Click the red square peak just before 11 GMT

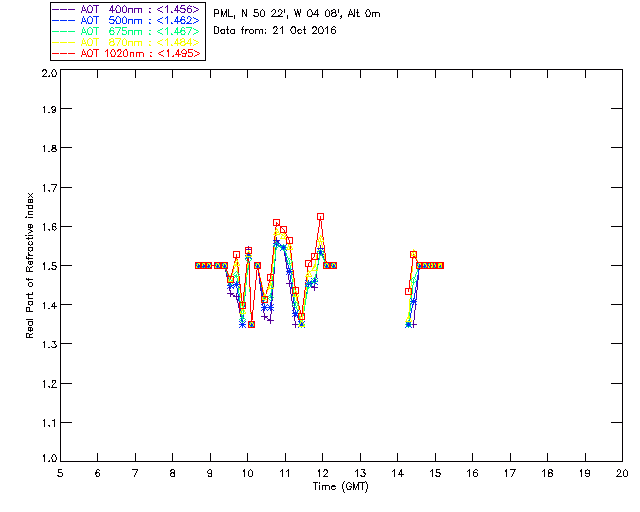[x=276, y=223]
